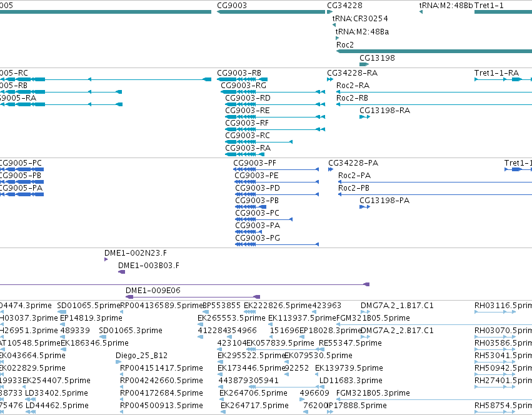Screen dimensions: 532x415
Task: Click the Roc2 gene label
Action: coord(345,45)
